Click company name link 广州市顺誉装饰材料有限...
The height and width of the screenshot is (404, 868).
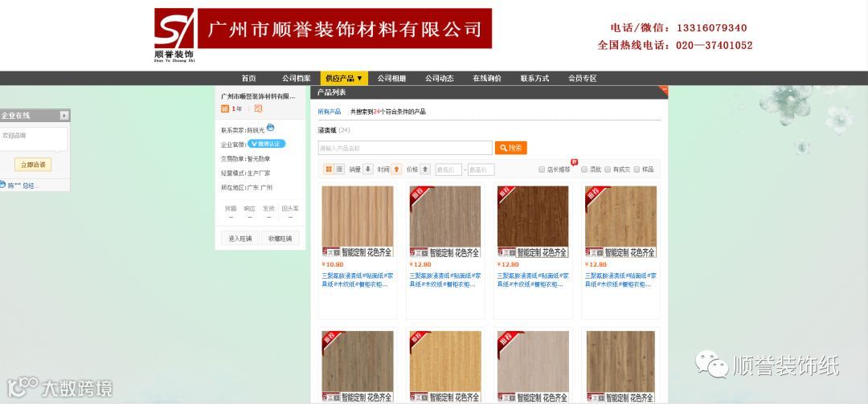click(x=258, y=96)
